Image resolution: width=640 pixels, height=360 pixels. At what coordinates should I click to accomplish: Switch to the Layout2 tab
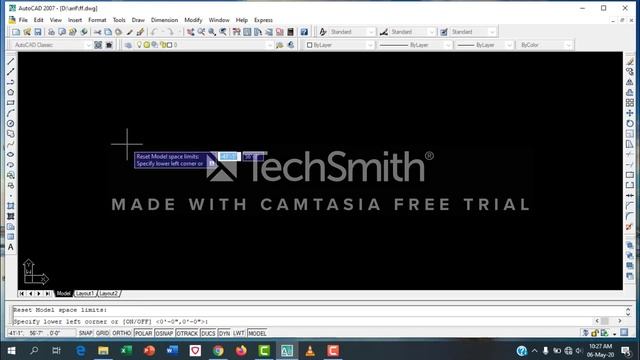[x=109, y=293]
